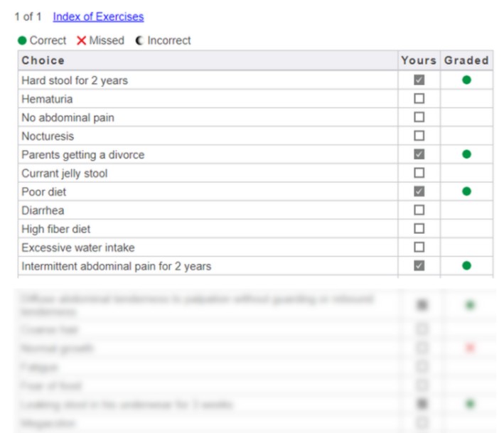This screenshot has height=433, width=504.
Task: Click green graded dot for Hard stool row
Action: point(466,80)
